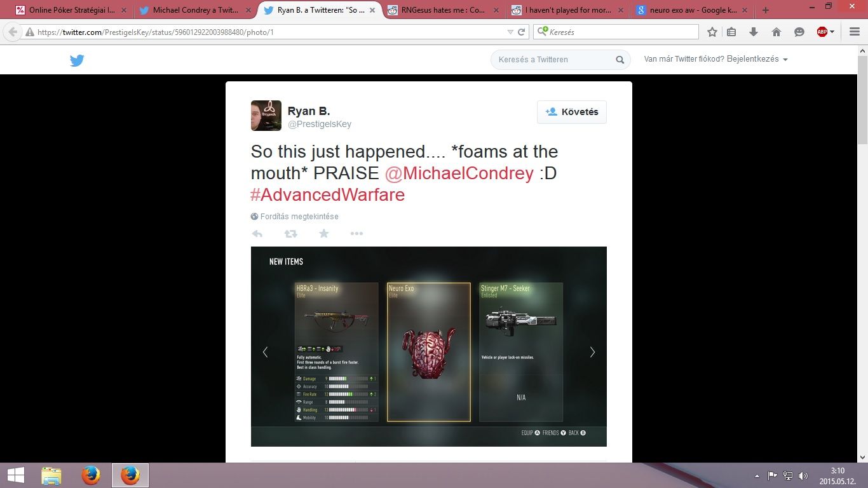Screen dimensions: 868x488
Task: Open the #AdvancedWarfare hashtag
Action: [x=328, y=194]
